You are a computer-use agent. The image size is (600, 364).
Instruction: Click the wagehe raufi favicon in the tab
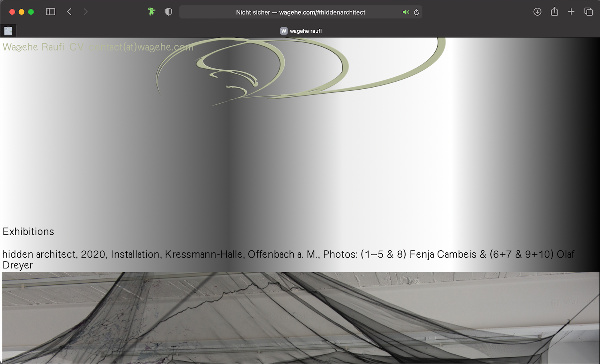click(284, 30)
